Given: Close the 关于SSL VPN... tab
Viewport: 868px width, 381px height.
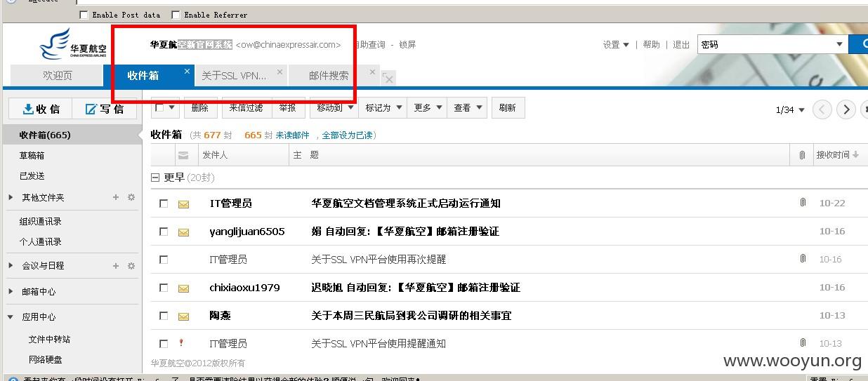Looking at the screenshot, I should coord(280,71).
